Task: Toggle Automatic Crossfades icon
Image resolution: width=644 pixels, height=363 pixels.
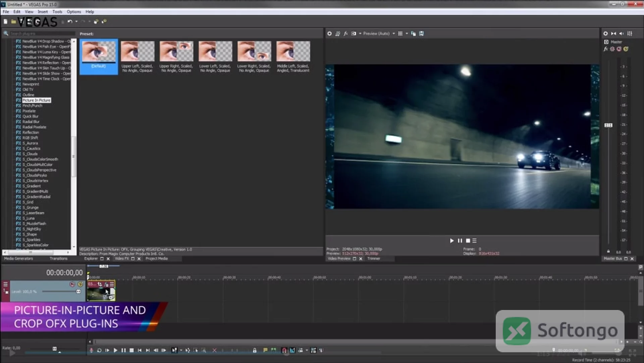Action: [292, 350]
